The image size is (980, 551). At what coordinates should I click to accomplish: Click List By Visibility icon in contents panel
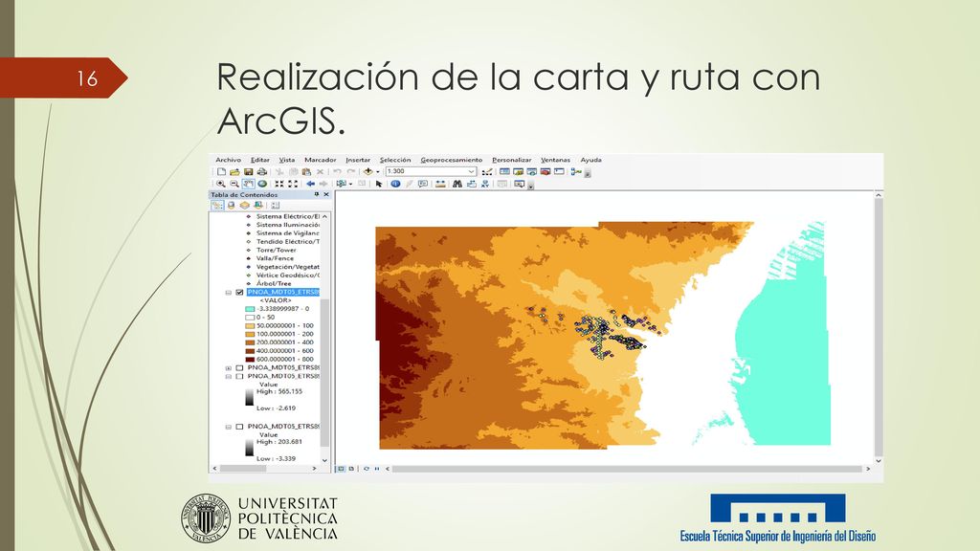(244, 205)
